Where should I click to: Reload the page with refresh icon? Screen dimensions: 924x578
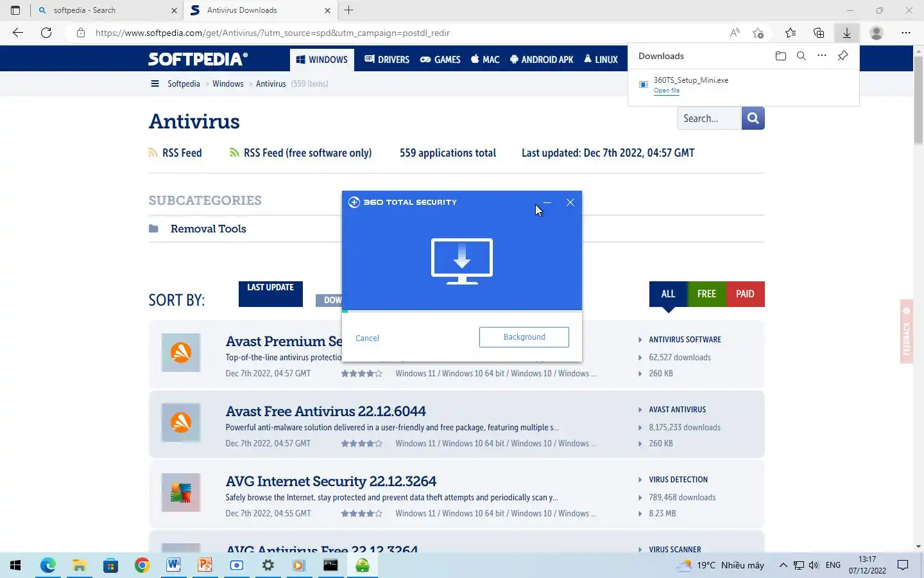coord(46,33)
